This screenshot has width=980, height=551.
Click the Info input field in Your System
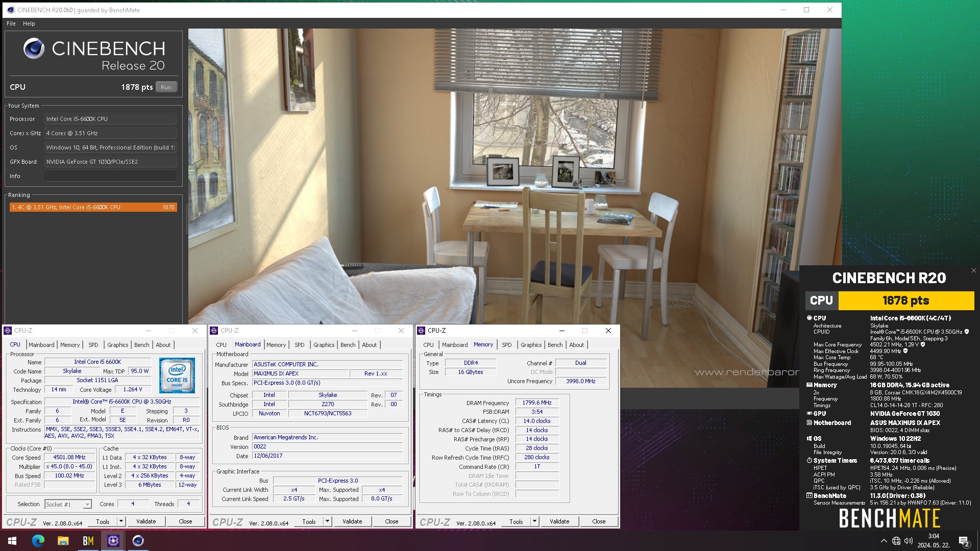[x=110, y=176]
